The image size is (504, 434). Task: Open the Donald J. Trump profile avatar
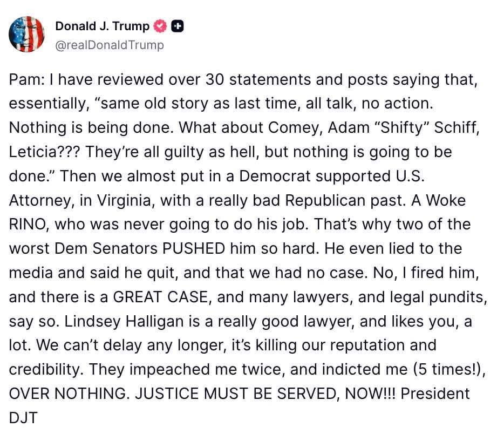26,35
